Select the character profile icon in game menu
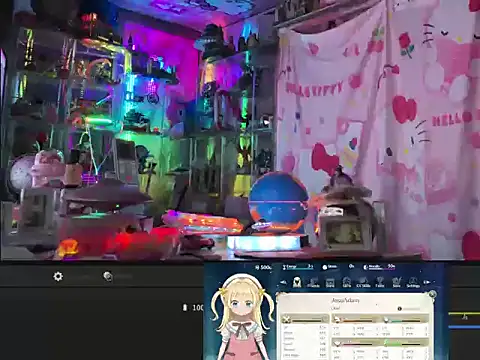The image size is (480, 360). 297,282
